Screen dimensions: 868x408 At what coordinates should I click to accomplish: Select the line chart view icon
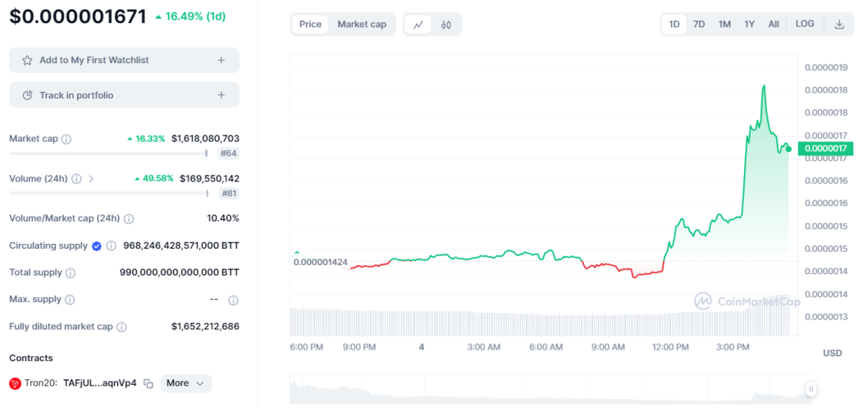(x=418, y=25)
